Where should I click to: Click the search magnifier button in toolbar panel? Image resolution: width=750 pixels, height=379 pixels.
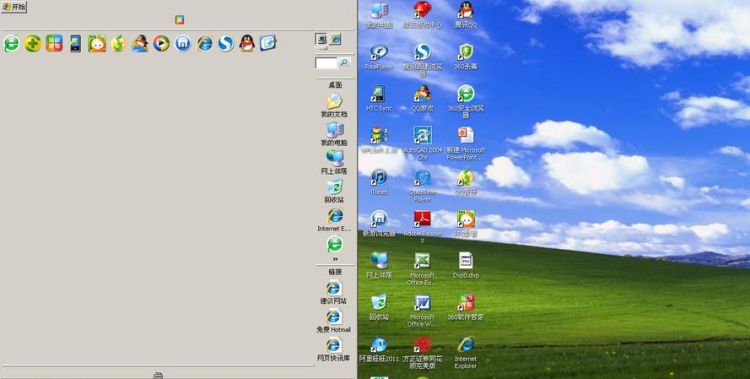pyautogui.click(x=344, y=63)
